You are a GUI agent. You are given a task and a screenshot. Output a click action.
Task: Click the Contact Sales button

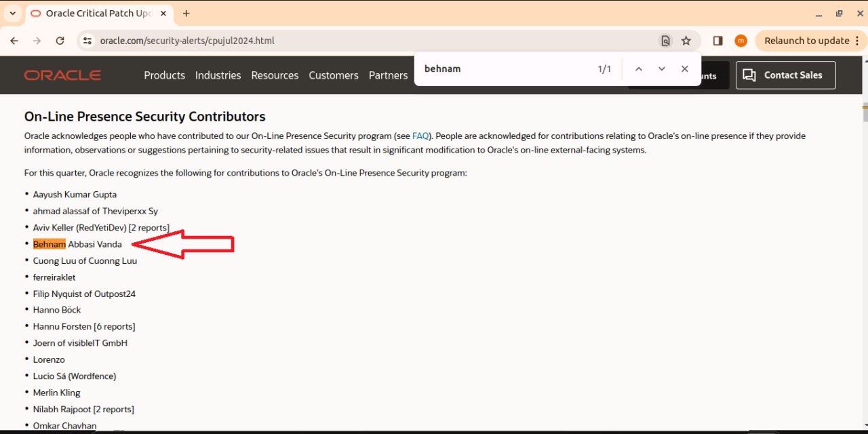click(x=785, y=75)
